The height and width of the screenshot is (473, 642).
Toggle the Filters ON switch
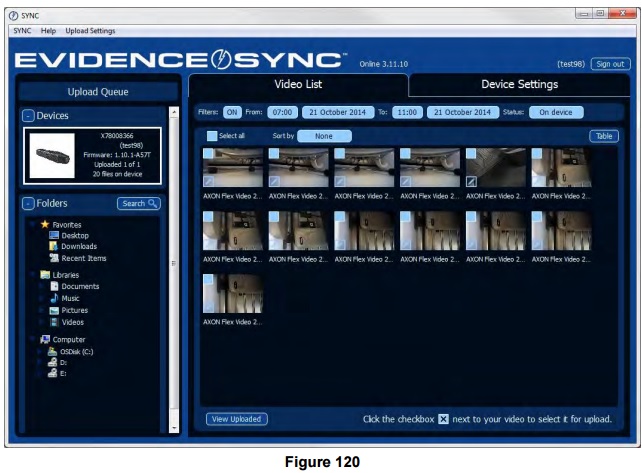232,112
